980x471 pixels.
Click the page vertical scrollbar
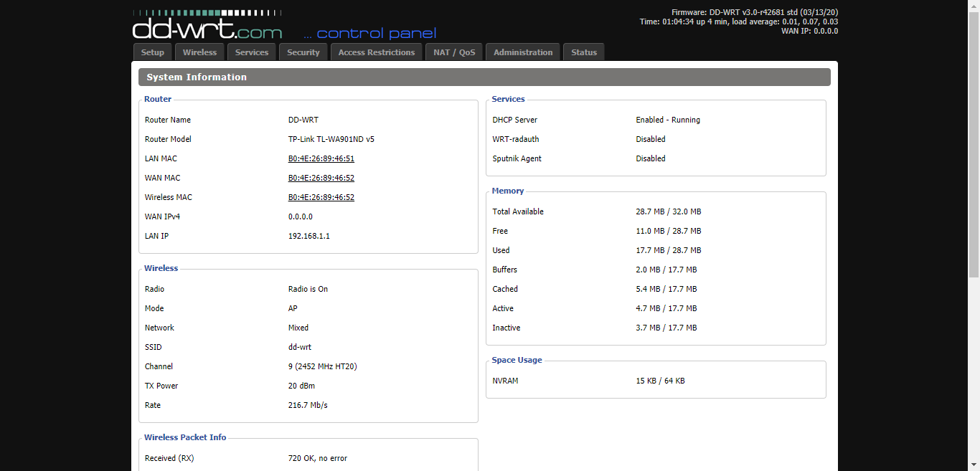point(974,235)
